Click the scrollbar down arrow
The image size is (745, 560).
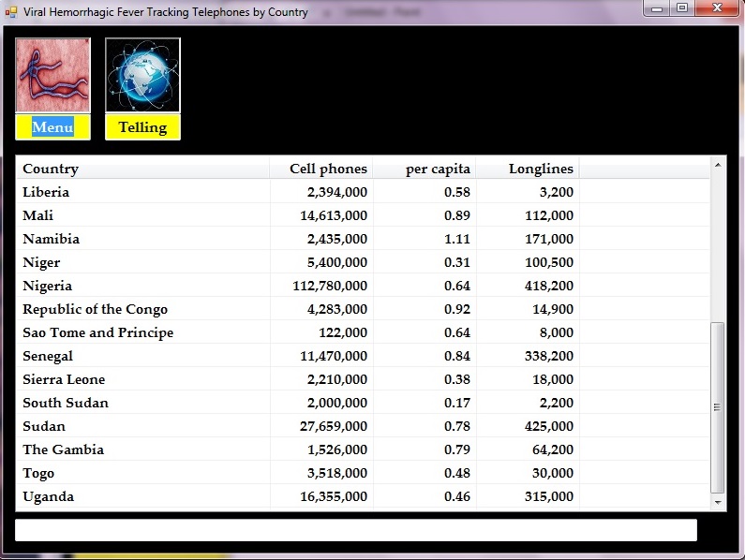[x=718, y=503]
